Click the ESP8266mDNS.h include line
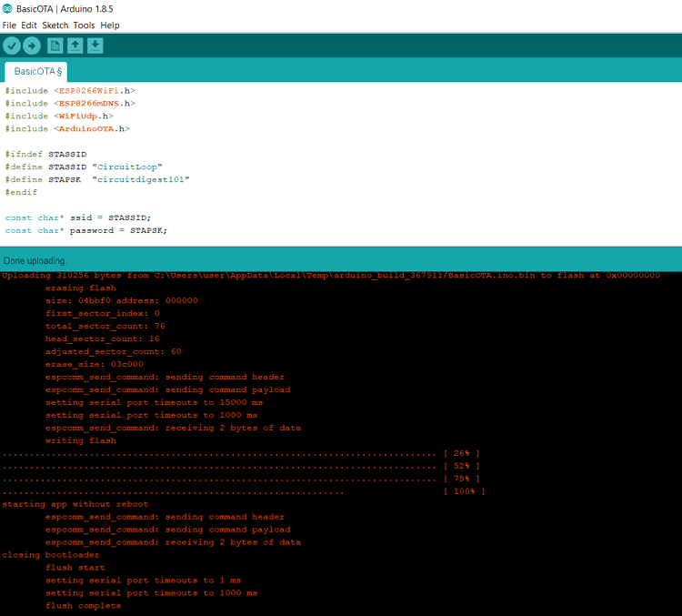 pos(70,103)
